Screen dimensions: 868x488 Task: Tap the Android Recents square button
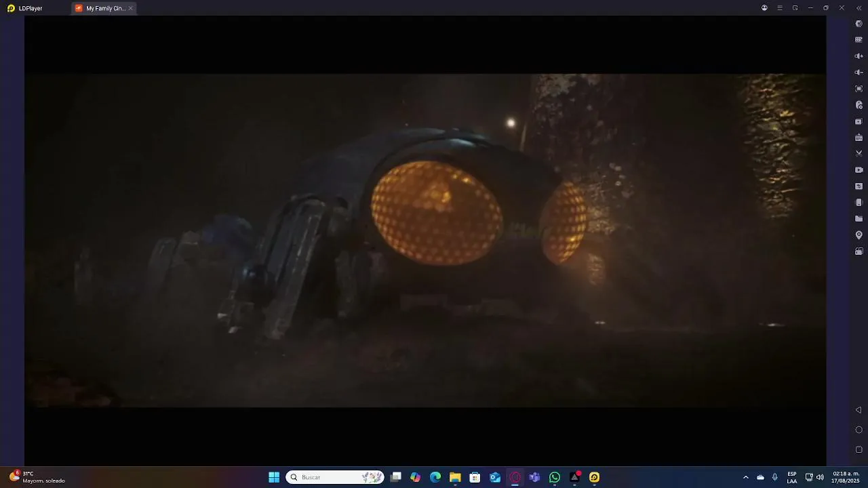click(859, 449)
